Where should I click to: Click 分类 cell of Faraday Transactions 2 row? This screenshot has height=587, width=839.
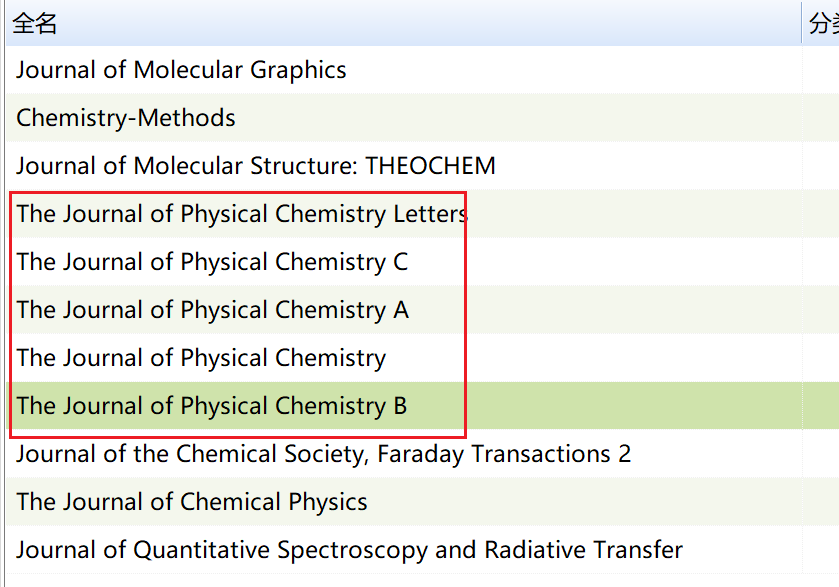tap(822, 454)
